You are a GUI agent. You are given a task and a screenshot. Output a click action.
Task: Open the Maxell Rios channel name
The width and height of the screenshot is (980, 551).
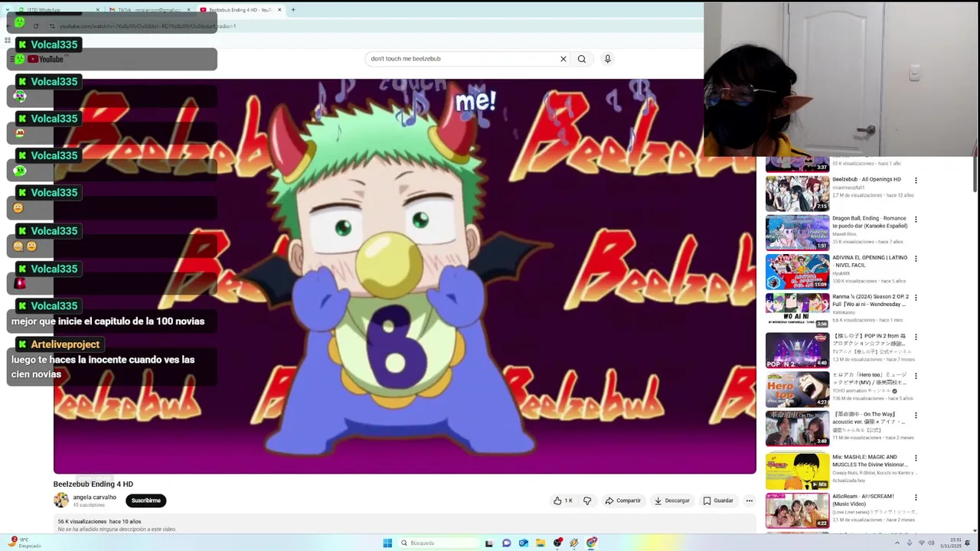(x=844, y=233)
